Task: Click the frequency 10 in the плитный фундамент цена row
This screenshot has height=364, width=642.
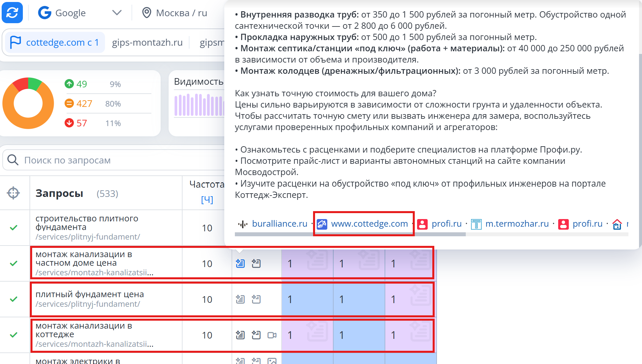Action: [x=207, y=299]
